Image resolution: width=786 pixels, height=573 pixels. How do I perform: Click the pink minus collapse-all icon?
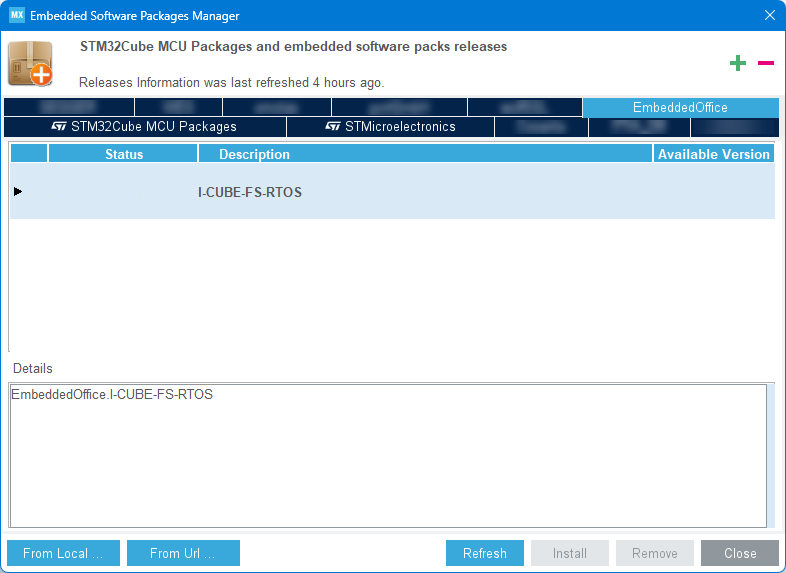(765, 63)
